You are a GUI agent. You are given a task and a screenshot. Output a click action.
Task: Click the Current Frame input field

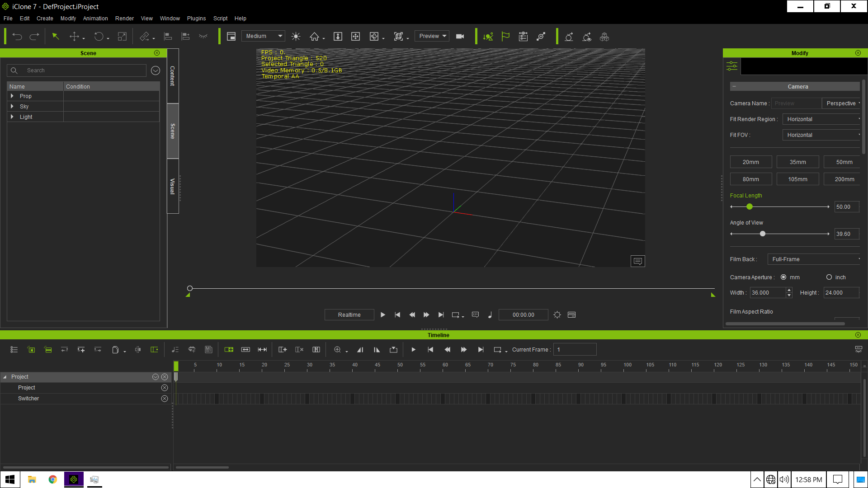coord(575,350)
